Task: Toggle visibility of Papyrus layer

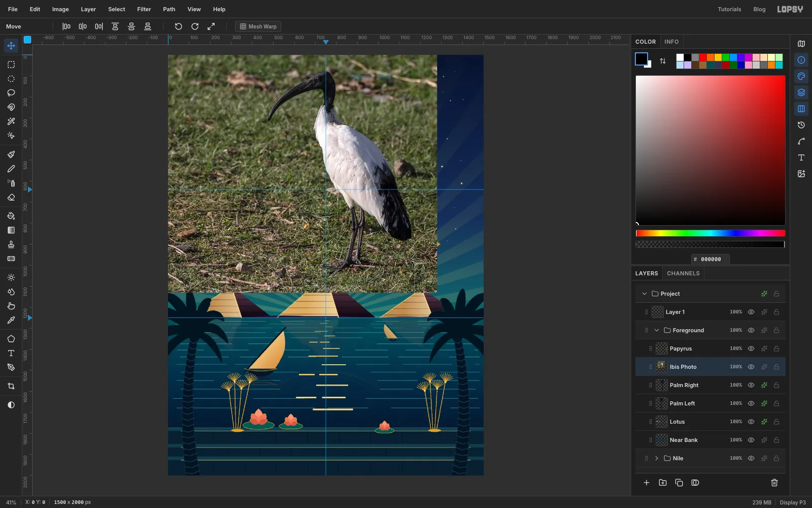Action: click(751, 348)
